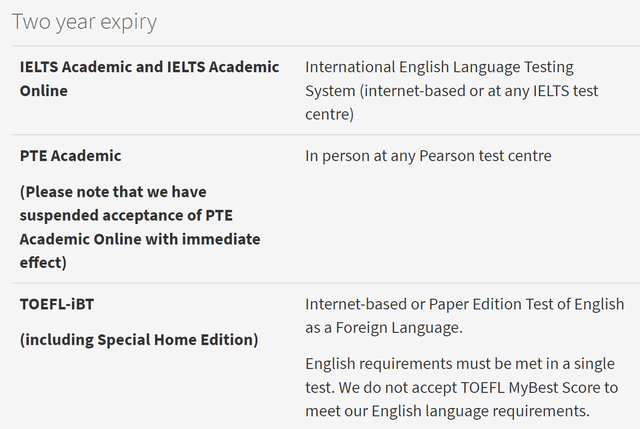Click the PTE Academic Online suspension note
Viewport: 640px width, 429px height.
click(140, 227)
